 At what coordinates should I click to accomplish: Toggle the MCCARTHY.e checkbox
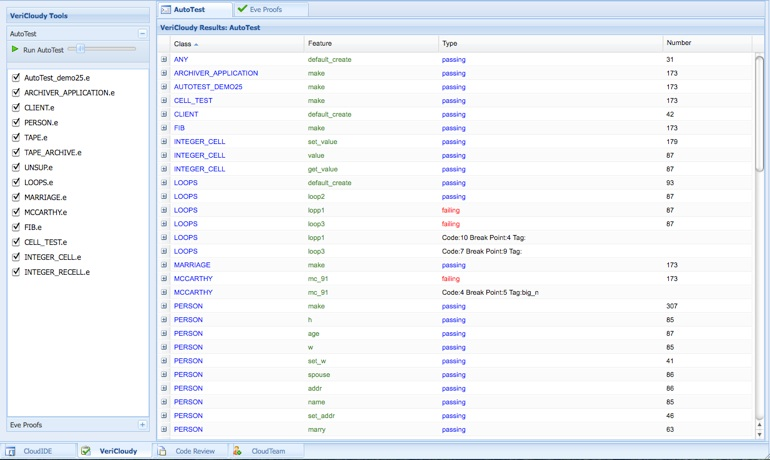[x=16, y=212]
